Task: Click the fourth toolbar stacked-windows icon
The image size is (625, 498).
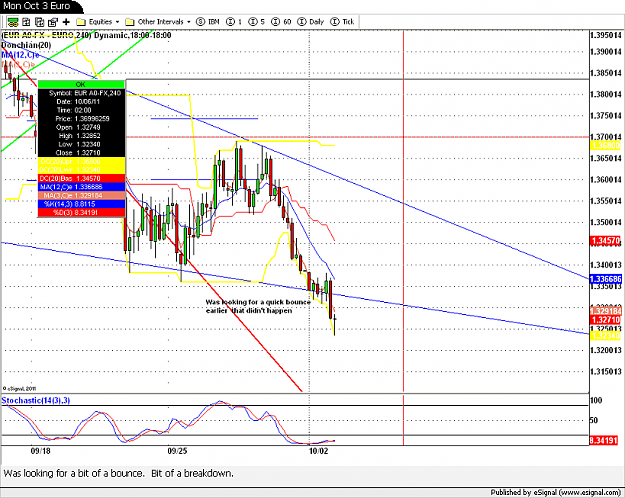Action: pos(53,22)
